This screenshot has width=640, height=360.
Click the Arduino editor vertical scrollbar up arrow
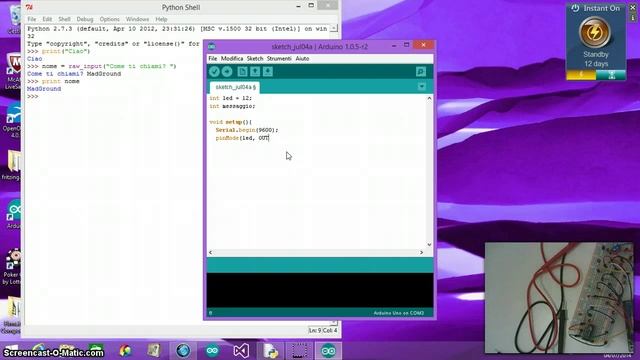click(429, 98)
